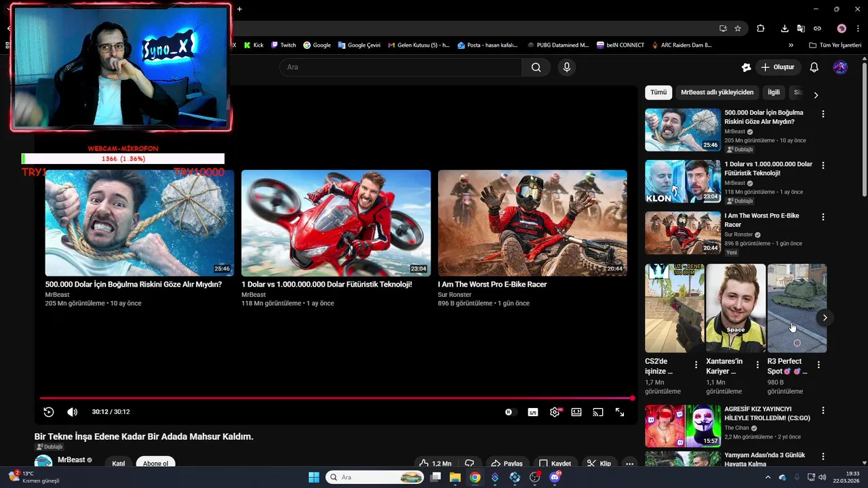Open File Explorer from the taskbar

click(x=455, y=477)
